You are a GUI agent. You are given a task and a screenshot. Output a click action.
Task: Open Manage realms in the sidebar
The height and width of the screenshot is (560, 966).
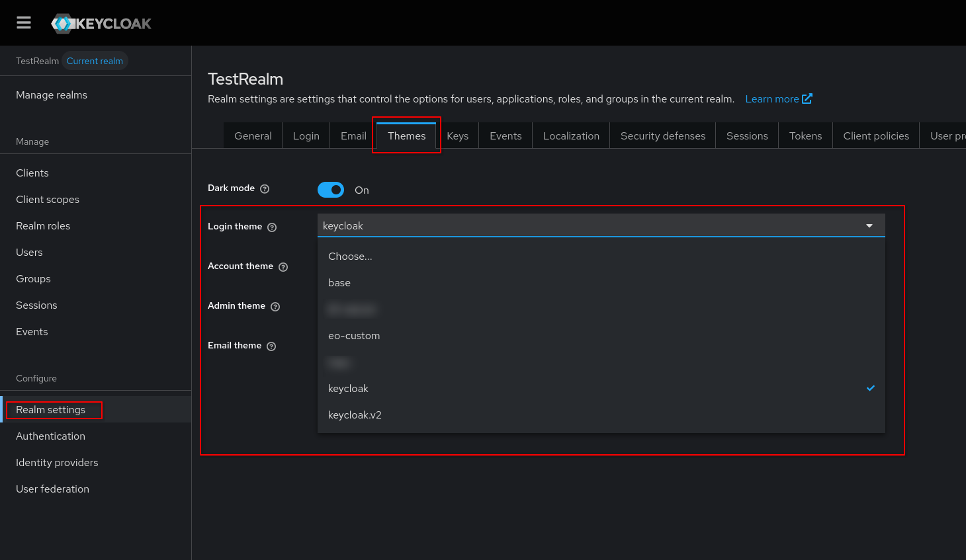[95, 95]
